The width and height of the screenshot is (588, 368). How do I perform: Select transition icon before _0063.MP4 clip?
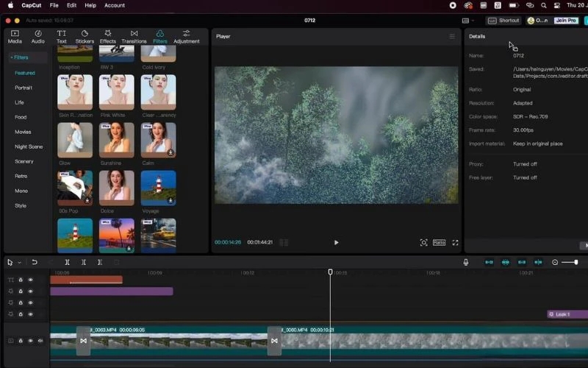[83, 341]
